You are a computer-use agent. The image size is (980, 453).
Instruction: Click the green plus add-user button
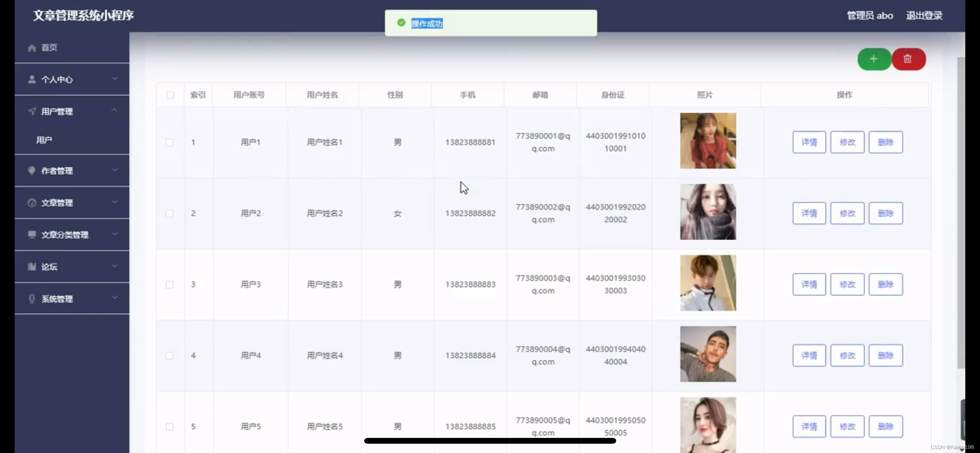coord(874,59)
